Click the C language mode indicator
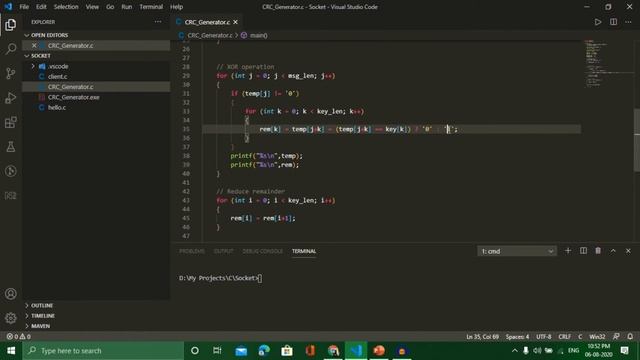 580,337
